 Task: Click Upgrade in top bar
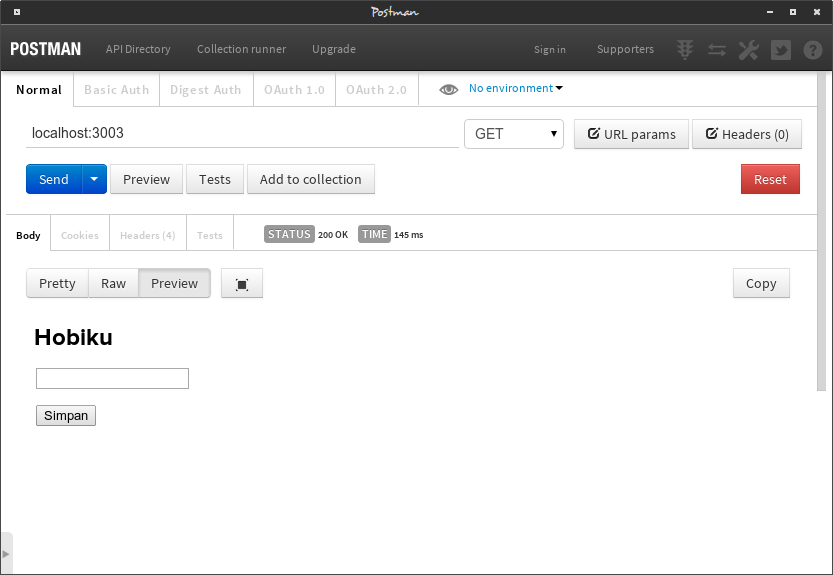(x=334, y=49)
